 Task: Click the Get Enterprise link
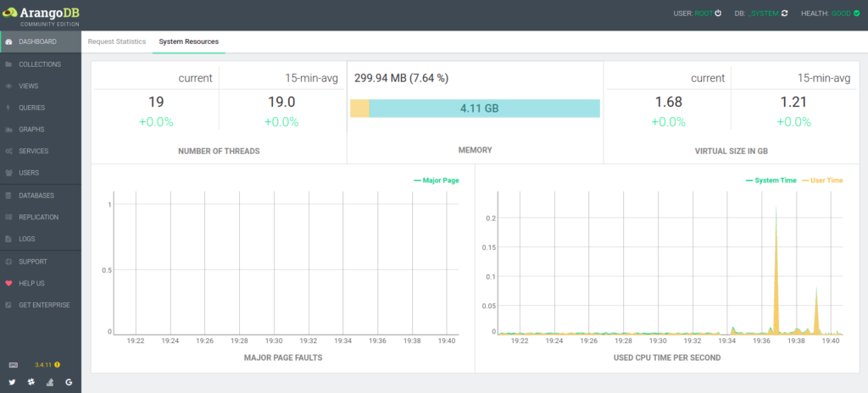(x=43, y=305)
